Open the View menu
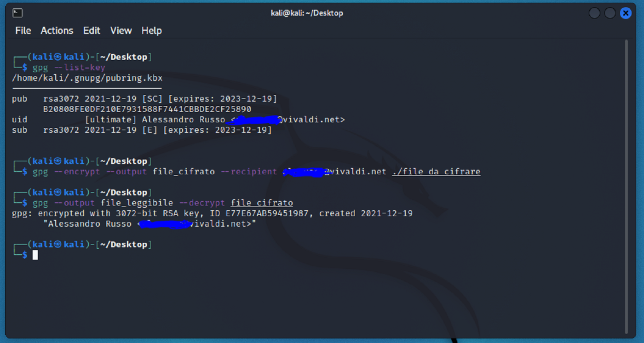The image size is (644, 343). pyautogui.click(x=121, y=30)
